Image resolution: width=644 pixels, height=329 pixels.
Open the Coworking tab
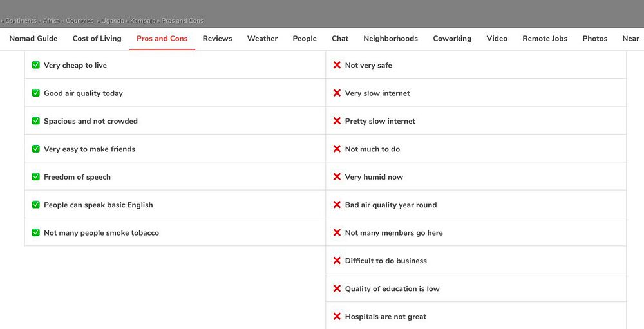click(452, 39)
